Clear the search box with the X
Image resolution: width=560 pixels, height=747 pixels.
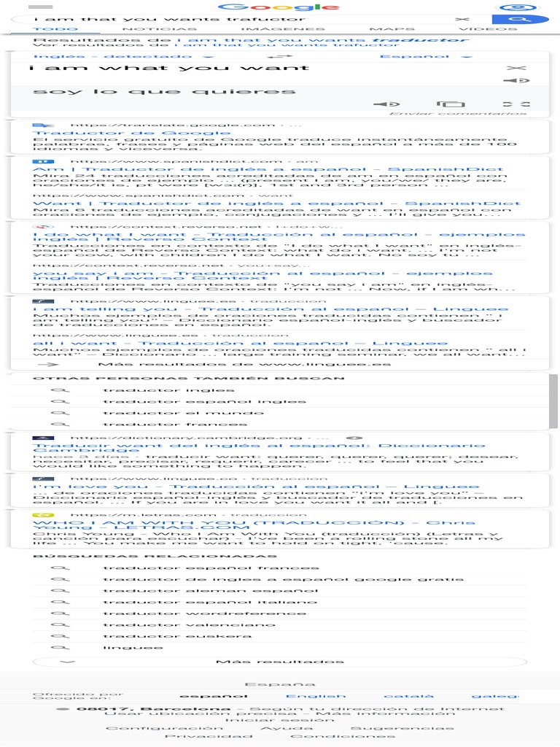point(462,19)
